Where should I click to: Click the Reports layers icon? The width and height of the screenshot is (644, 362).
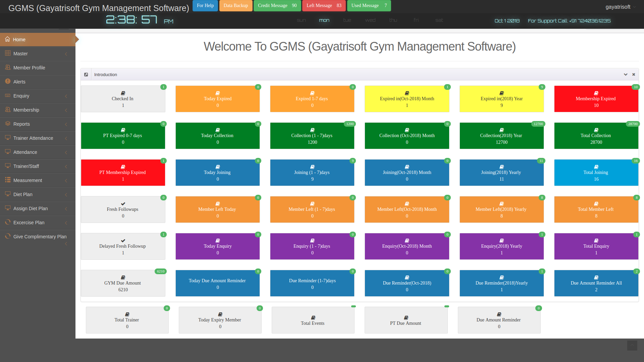coord(8,123)
